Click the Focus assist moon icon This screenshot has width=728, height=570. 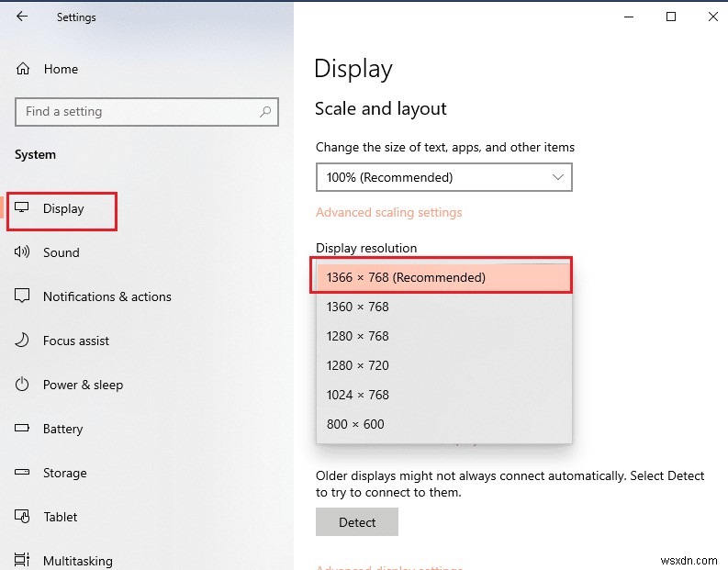(23, 341)
